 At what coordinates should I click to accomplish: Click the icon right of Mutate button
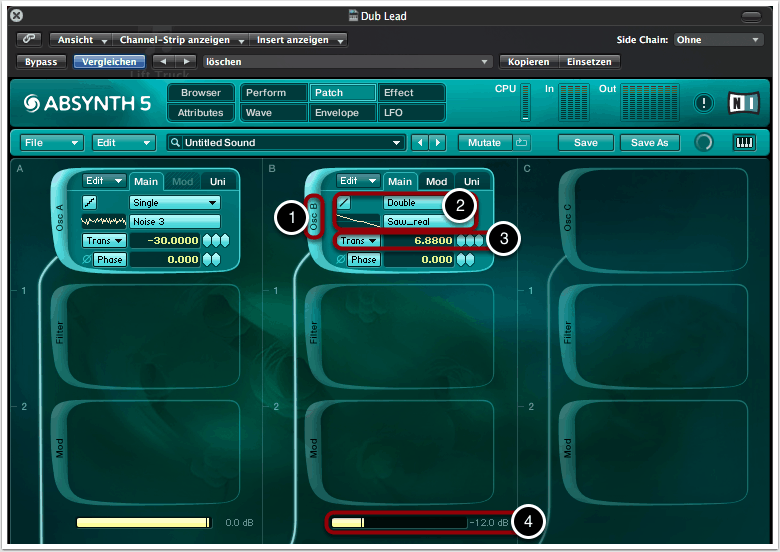[521, 143]
